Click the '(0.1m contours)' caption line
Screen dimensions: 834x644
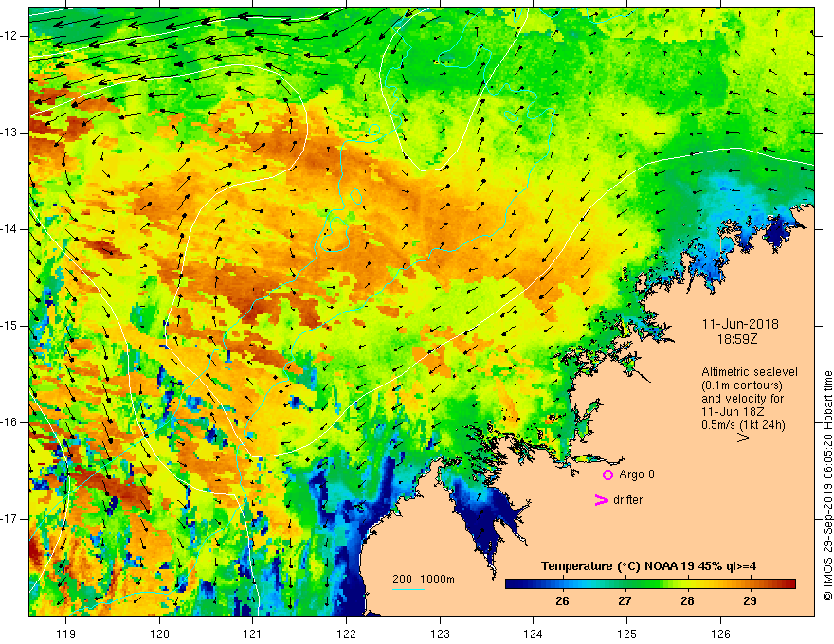[741, 385]
